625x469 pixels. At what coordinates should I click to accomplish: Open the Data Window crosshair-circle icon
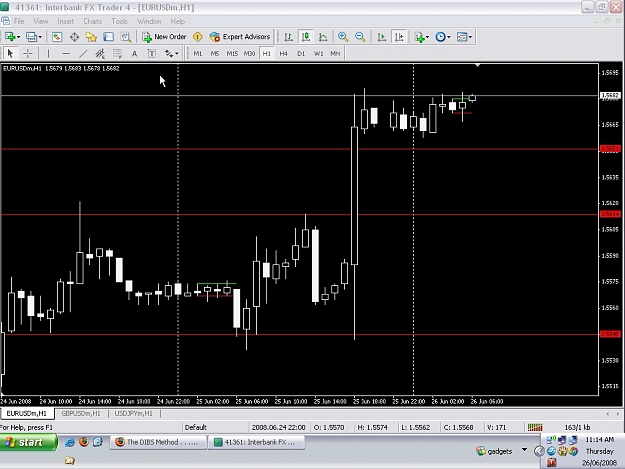coord(74,37)
